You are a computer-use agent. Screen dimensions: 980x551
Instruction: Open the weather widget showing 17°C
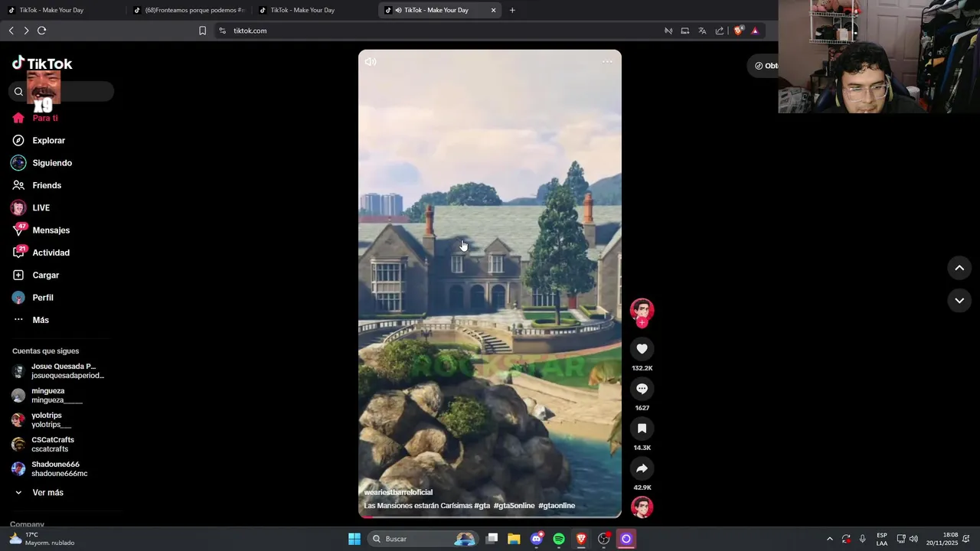click(x=42, y=539)
